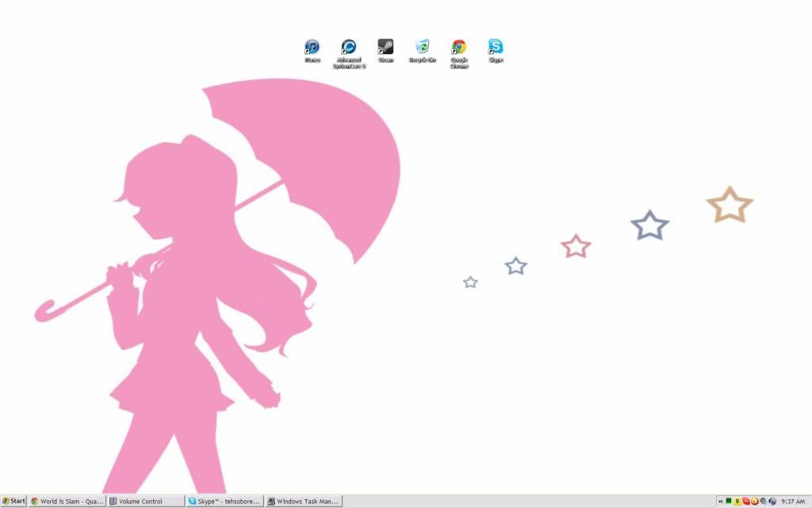Launch the Advanced SystemCare 5 shortcut
The width and height of the screenshot is (812, 508).
click(x=349, y=48)
